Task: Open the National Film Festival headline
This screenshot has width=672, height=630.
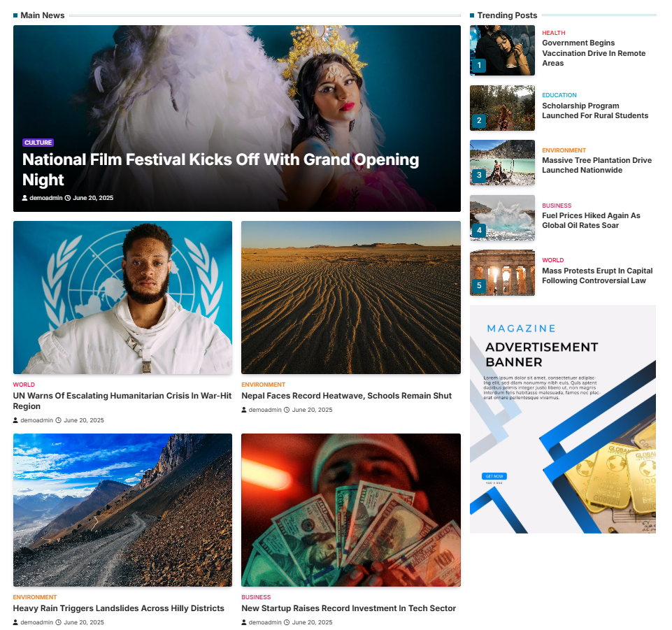Action: click(220, 170)
